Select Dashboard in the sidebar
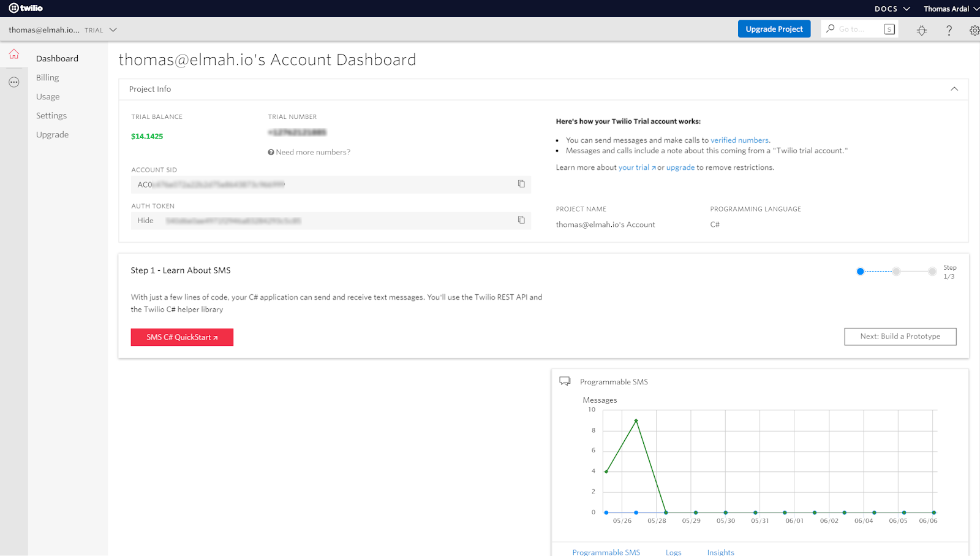Image resolution: width=980 pixels, height=556 pixels. tap(57, 58)
